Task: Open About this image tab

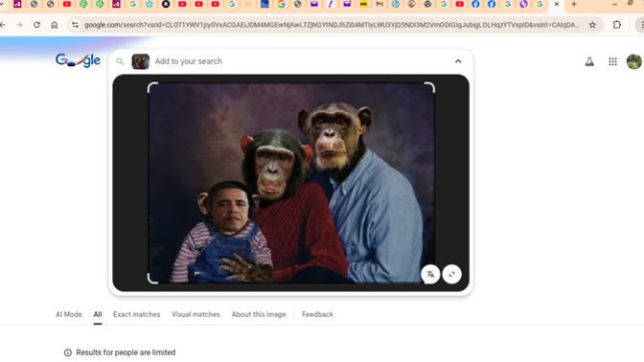Action: [x=259, y=314]
